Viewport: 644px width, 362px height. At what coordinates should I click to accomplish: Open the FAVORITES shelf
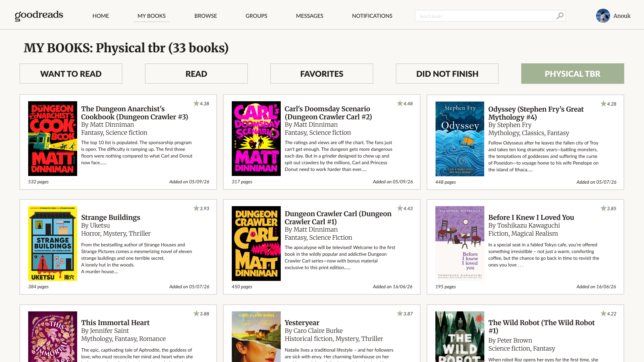pyautogui.click(x=322, y=74)
